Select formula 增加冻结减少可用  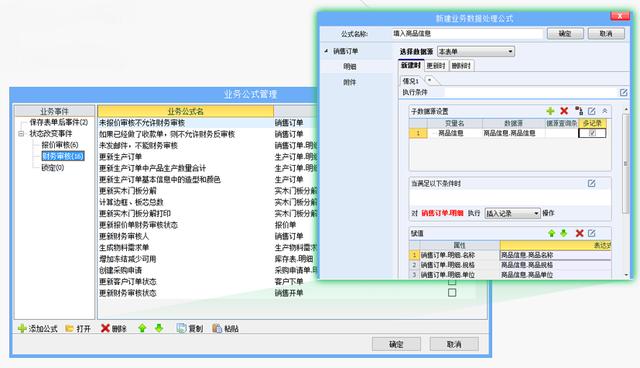click(x=128, y=259)
